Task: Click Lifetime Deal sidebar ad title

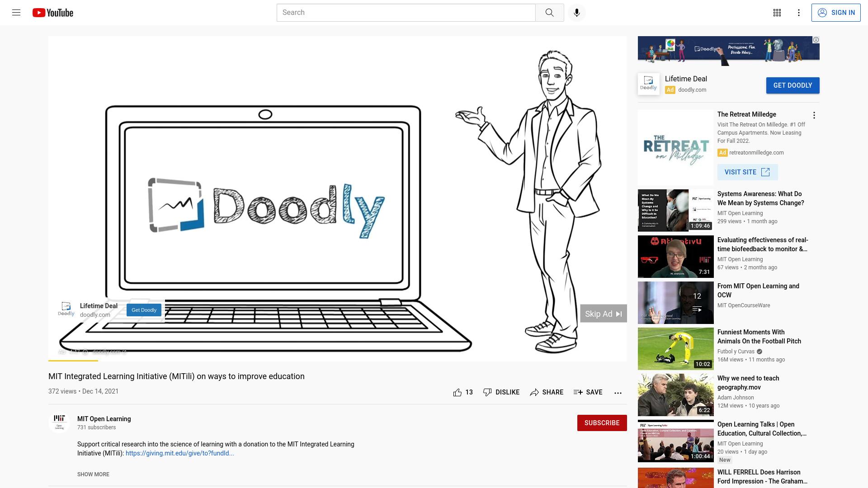Action: [686, 79]
